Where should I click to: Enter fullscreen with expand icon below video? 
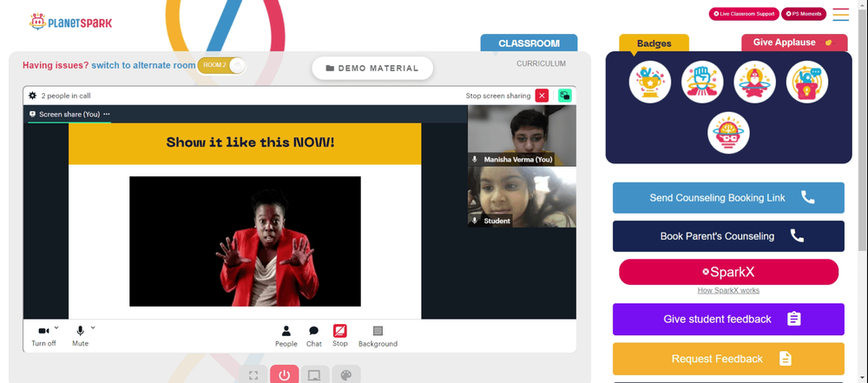click(x=253, y=374)
